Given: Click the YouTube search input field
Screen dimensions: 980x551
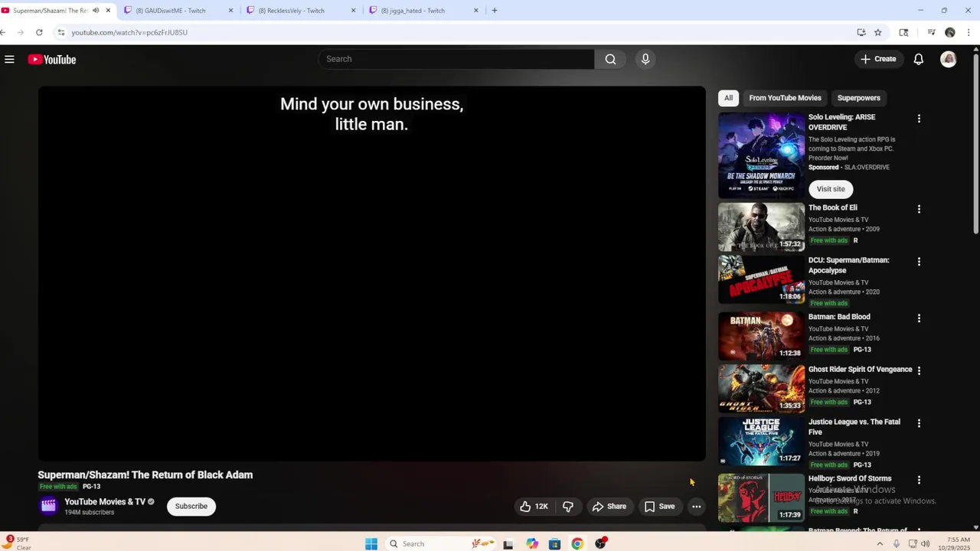Looking at the screenshot, I should [x=456, y=59].
